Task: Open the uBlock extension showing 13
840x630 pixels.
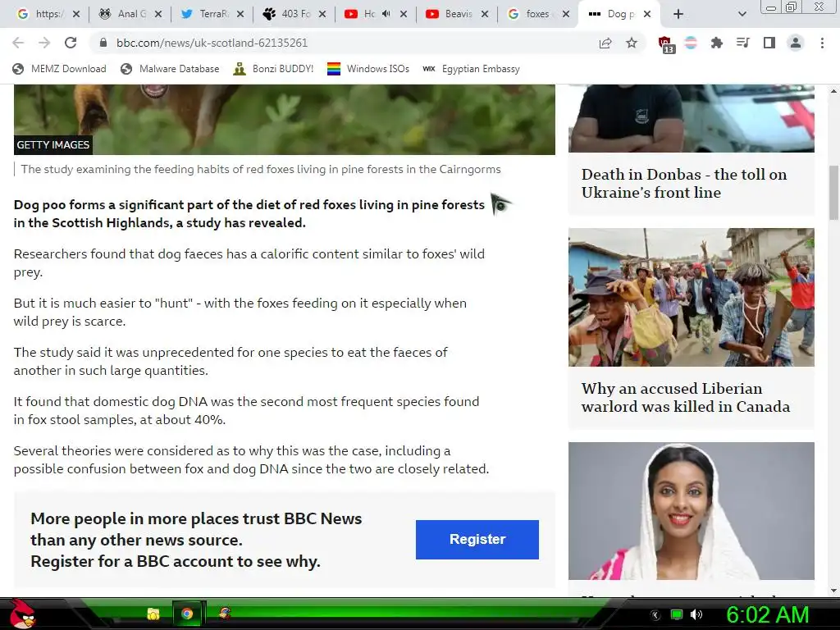Action: 665,44
